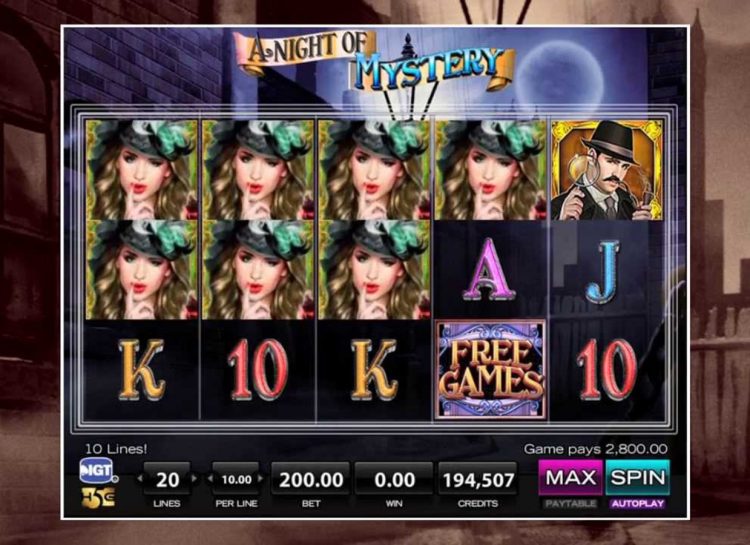Hit the SPIN button
Image resolution: width=750 pixels, height=545 pixels.
pos(638,478)
